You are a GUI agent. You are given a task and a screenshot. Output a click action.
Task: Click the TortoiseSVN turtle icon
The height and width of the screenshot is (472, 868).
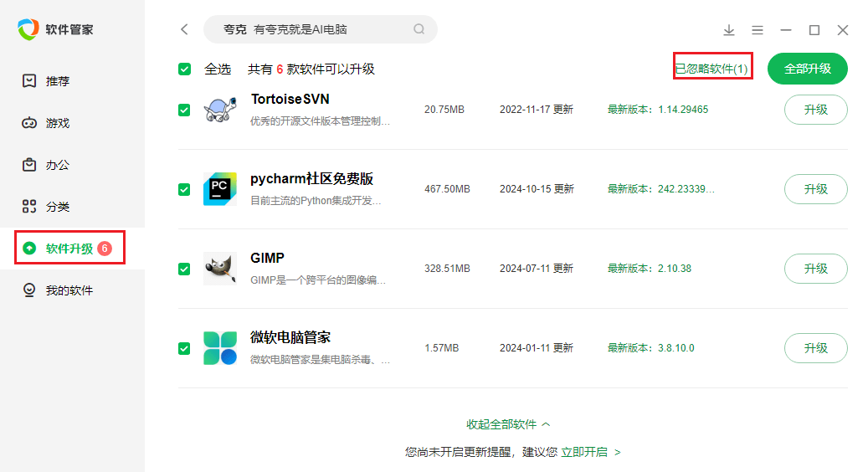pyautogui.click(x=220, y=110)
